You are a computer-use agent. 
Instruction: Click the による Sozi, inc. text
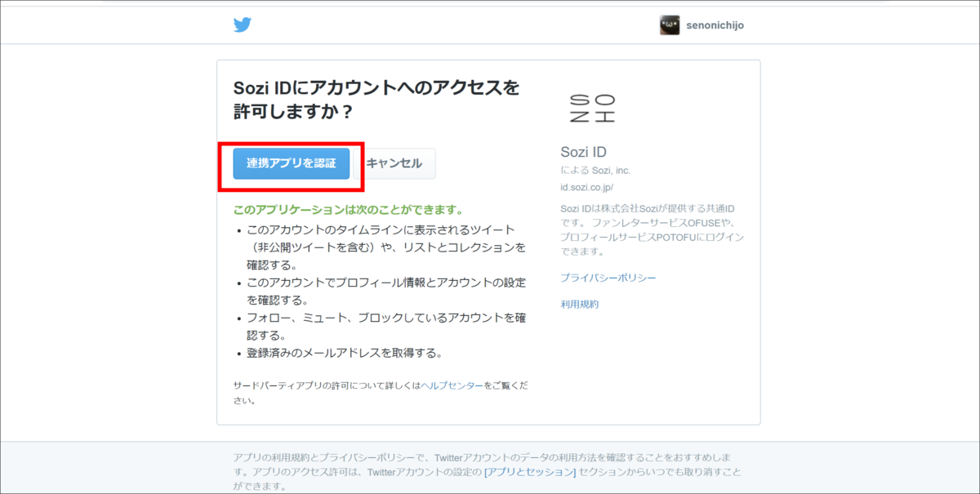pos(596,171)
